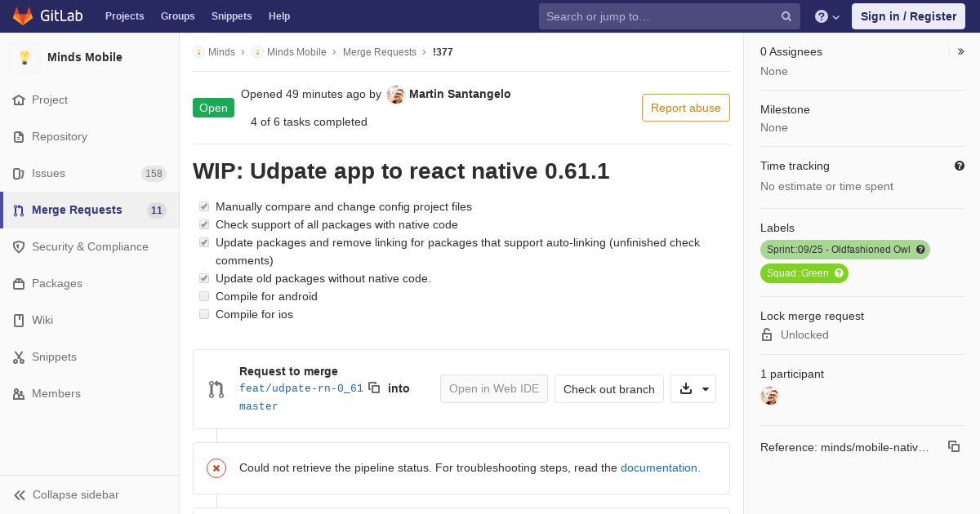Open the documentation link
980x514 pixels.
660,467
